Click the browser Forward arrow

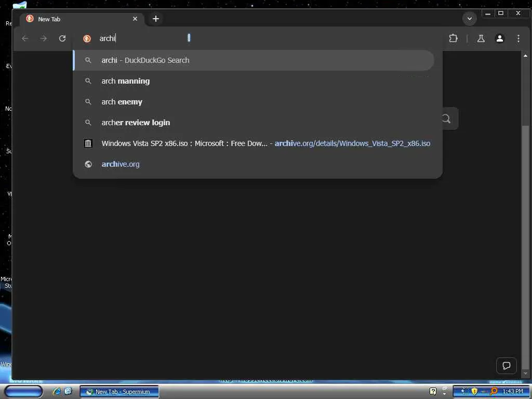[x=44, y=38]
